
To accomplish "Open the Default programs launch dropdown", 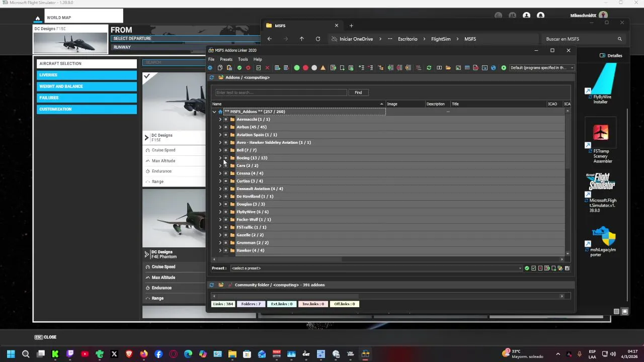I will [x=542, y=68].
